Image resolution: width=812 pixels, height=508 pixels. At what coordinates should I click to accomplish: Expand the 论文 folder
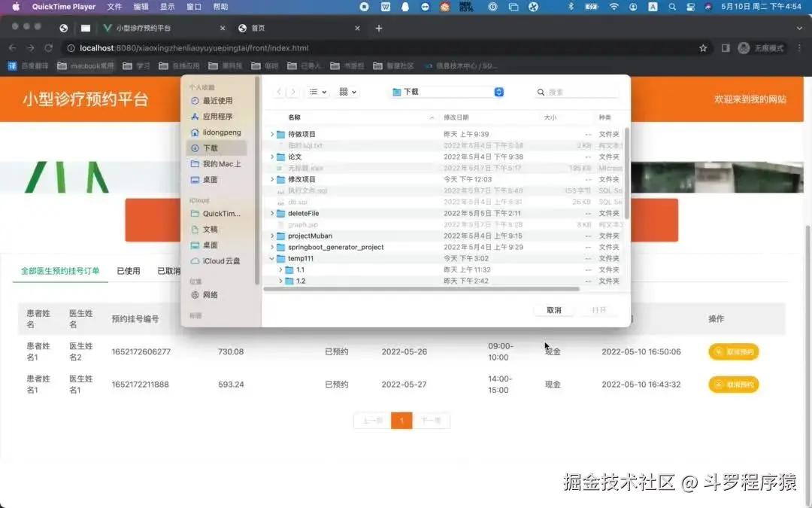click(272, 157)
